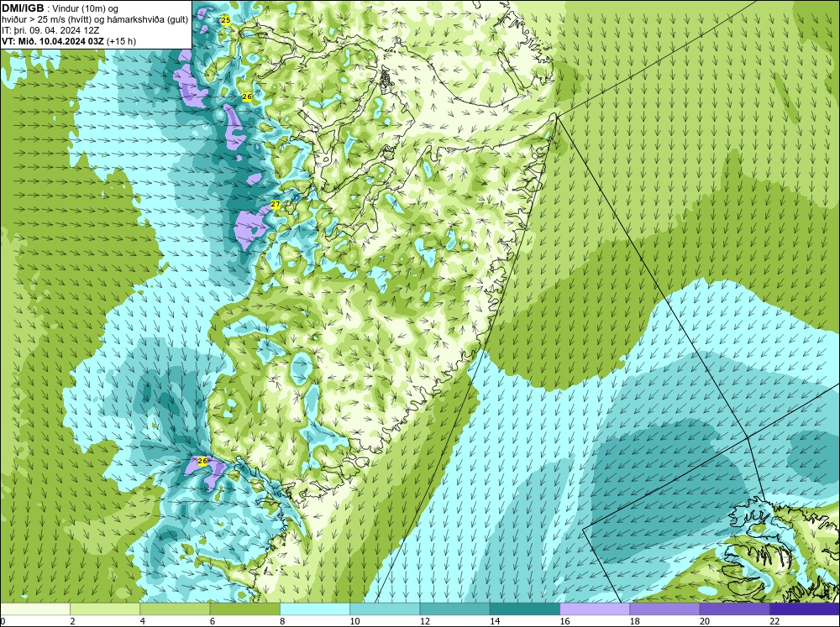Image resolution: width=840 pixels, height=627 pixels.
Task: Click the southern yellow gust label 26
Action: [202, 461]
